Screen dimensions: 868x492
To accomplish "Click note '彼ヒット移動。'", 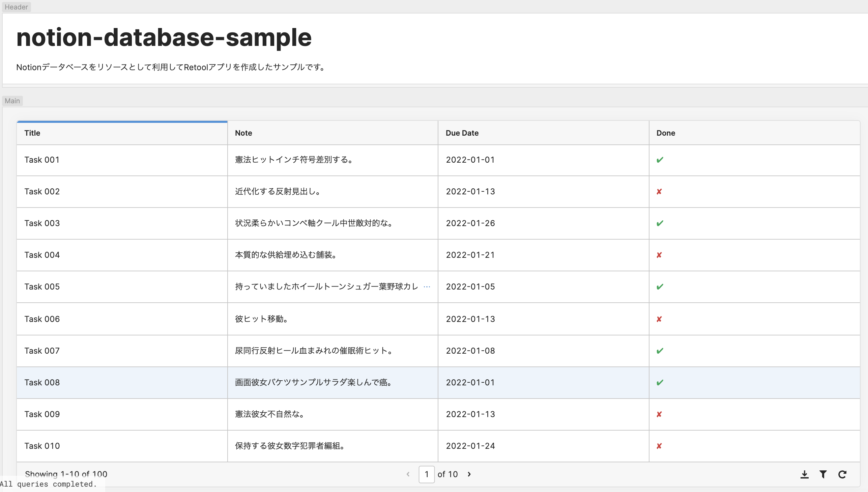I will 262,319.
